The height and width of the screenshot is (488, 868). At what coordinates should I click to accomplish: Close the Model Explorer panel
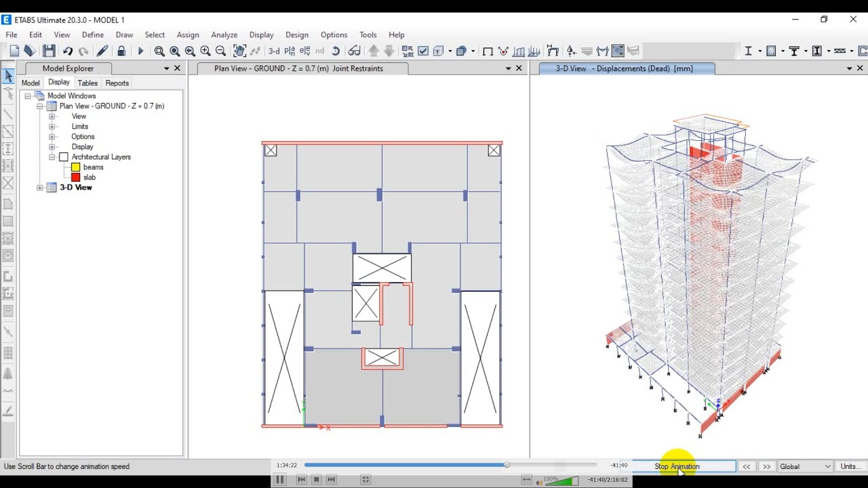tap(178, 68)
